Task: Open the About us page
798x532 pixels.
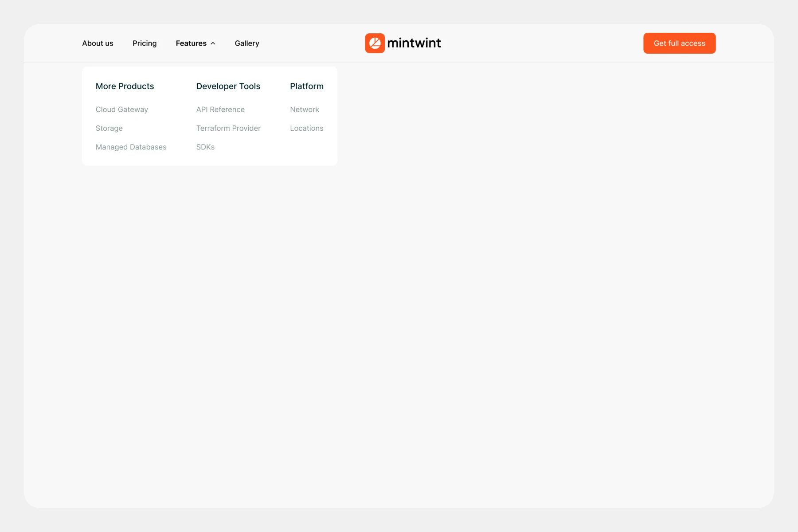Action: [98, 43]
